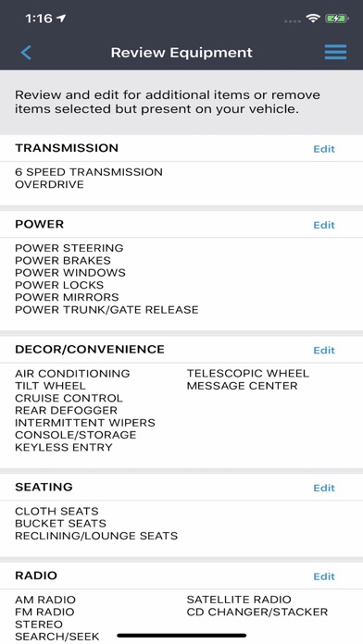
Task: Tap the Wi-Fi status icon
Action: click(313, 19)
